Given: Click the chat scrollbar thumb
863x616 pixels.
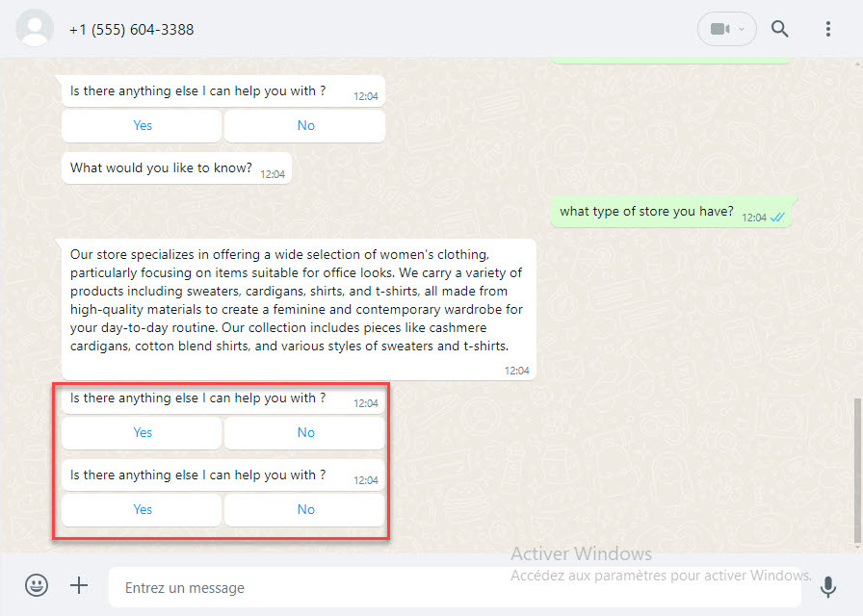Looking at the screenshot, I should coord(856,471).
